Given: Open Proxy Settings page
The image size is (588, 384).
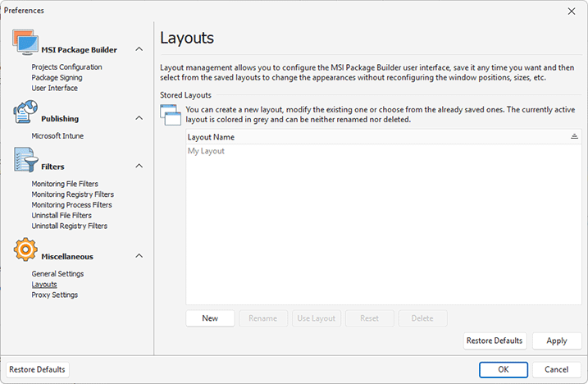Looking at the screenshot, I should [x=55, y=295].
